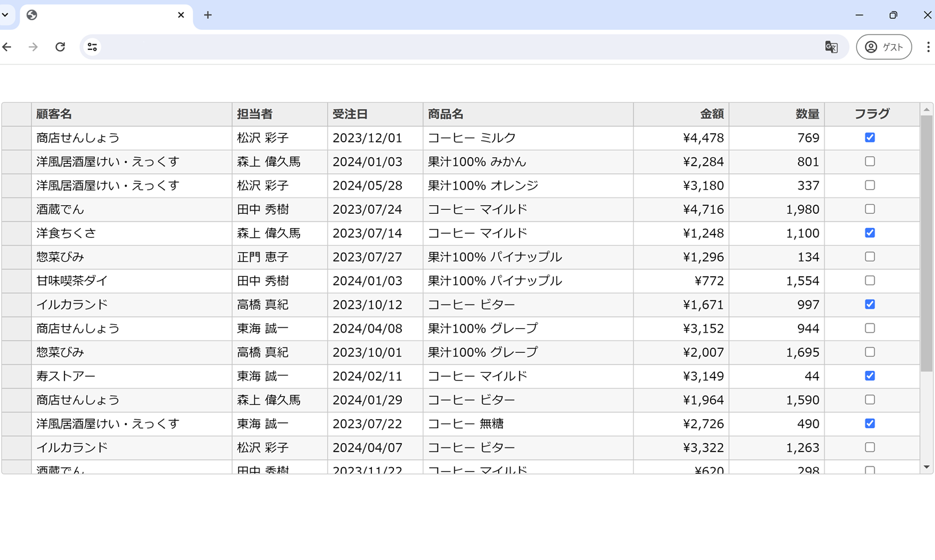This screenshot has width=935, height=560.
Task: Select the cell 正門 恵子
Action: pyautogui.click(x=280, y=257)
